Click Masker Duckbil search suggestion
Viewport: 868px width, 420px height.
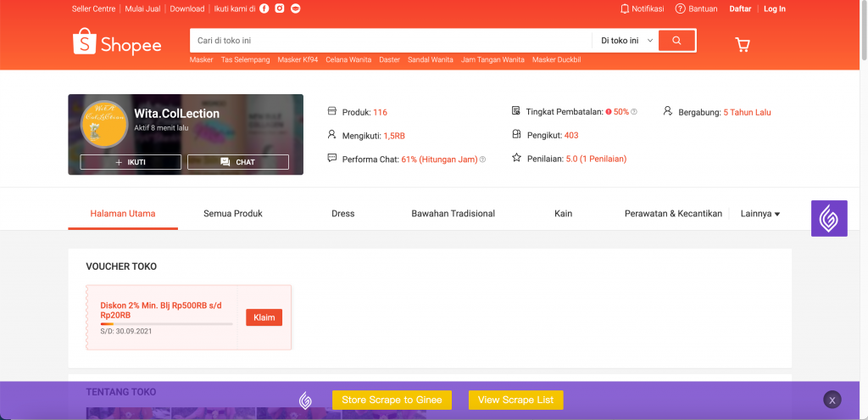point(556,60)
